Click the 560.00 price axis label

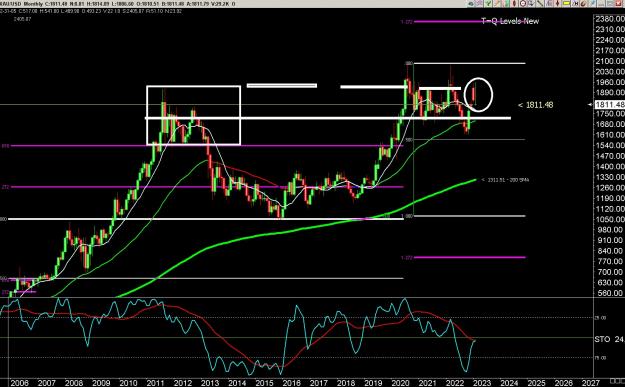pyautogui.click(x=609, y=293)
